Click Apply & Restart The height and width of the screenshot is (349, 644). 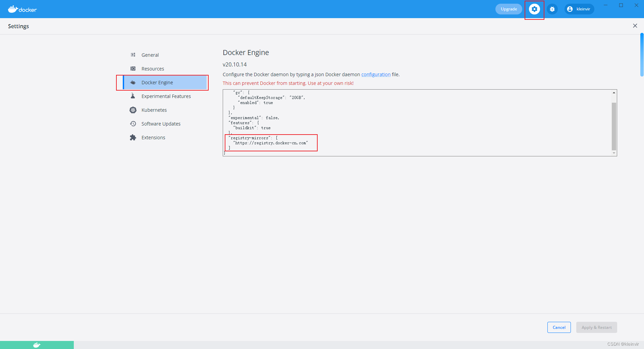click(x=596, y=328)
